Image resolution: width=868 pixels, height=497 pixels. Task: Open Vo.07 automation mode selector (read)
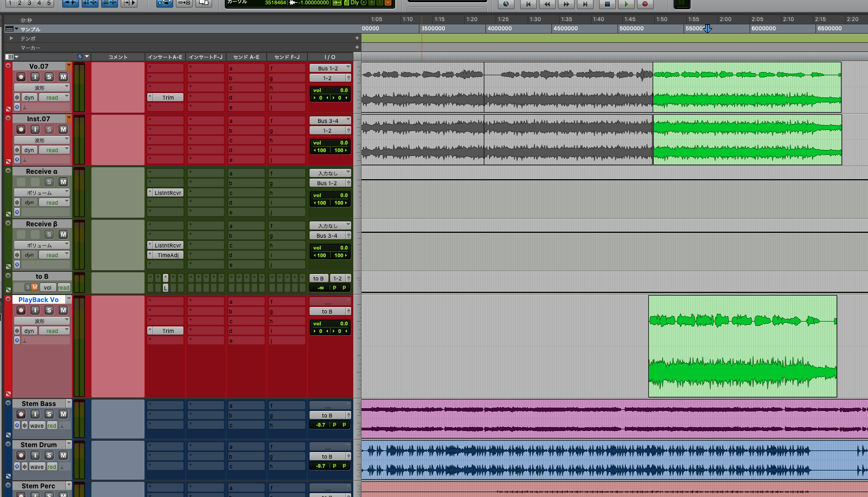tap(54, 97)
